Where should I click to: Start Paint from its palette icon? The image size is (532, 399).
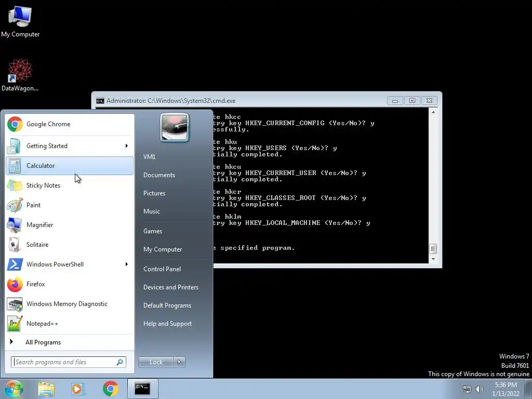pyautogui.click(x=15, y=205)
